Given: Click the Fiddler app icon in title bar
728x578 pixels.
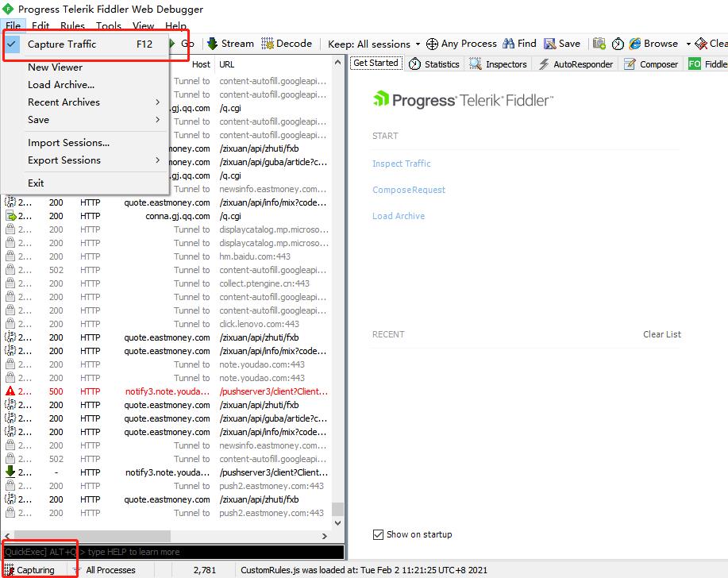Looking at the screenshot, I should point(8,9).
